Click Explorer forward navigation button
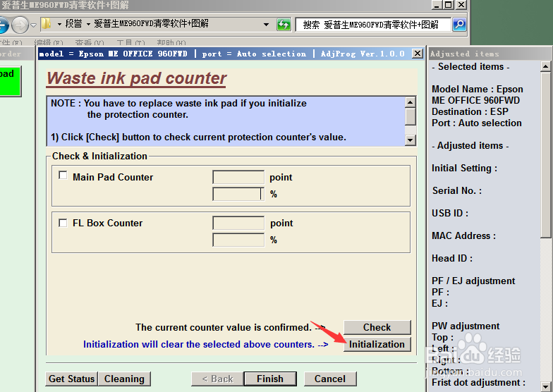The width and height of the screenshot is (553, 392). (x=20, y=25)
